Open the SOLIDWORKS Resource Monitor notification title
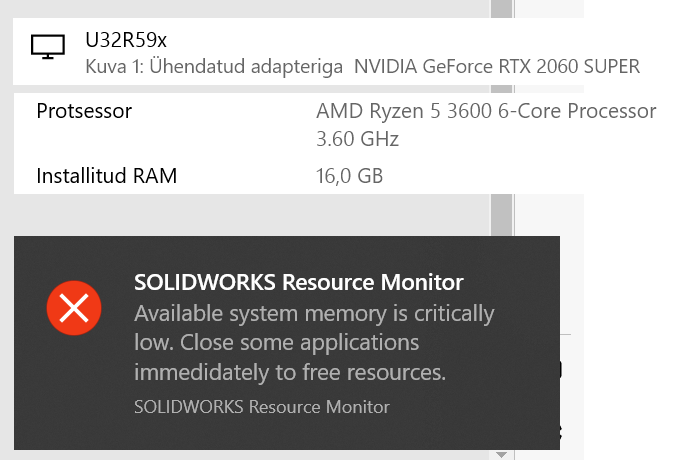 (299, 282)
